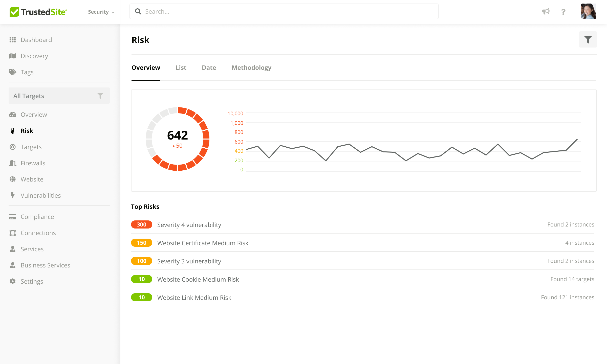Viewport: 607px width, 364px height.
Task: Expand the Security product dropdown
Action: click(x=101, y=12)
